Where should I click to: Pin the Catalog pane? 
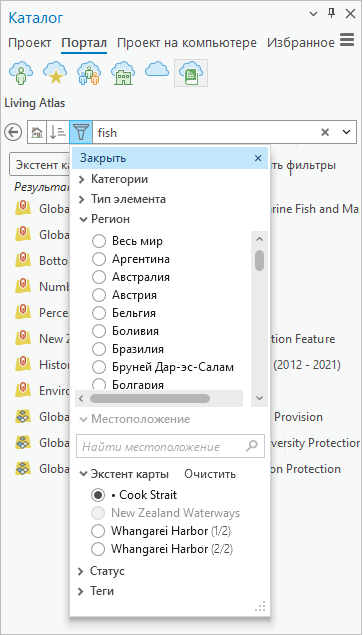(x=331, y=14)
